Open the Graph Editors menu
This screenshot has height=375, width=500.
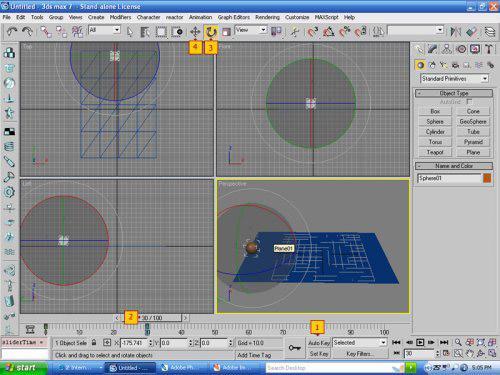pos(233,17)
